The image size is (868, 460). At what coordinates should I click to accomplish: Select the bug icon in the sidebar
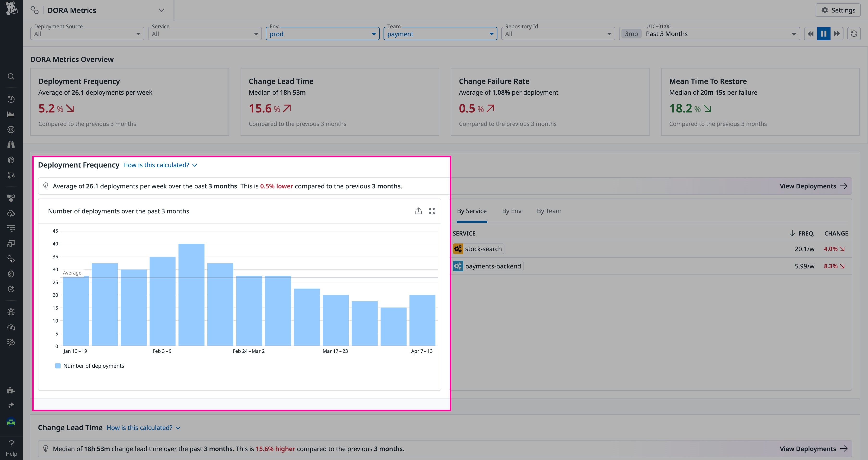(x=11, y=312)
